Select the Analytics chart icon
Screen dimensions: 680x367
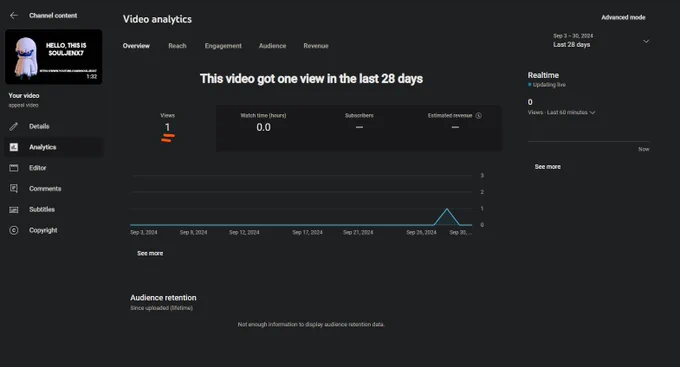click(x=14, y=147)
